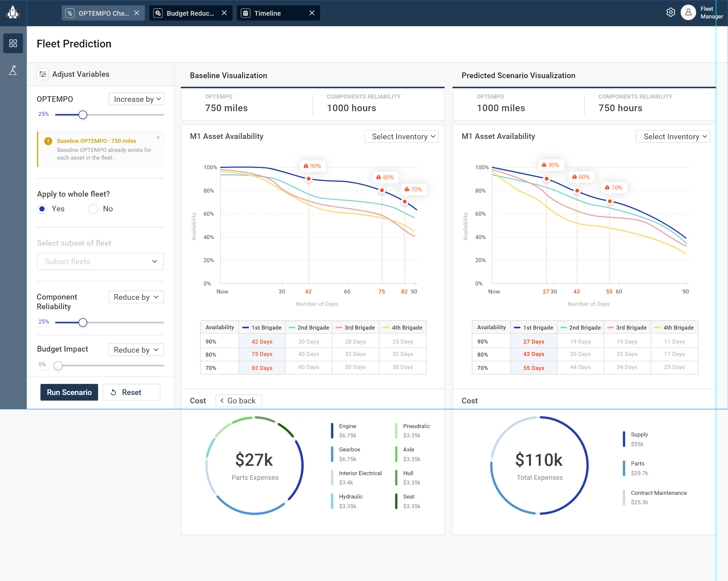Select Yes to apply to whole fleet
The width and height of the screenshot is (728, 581).
42,208
